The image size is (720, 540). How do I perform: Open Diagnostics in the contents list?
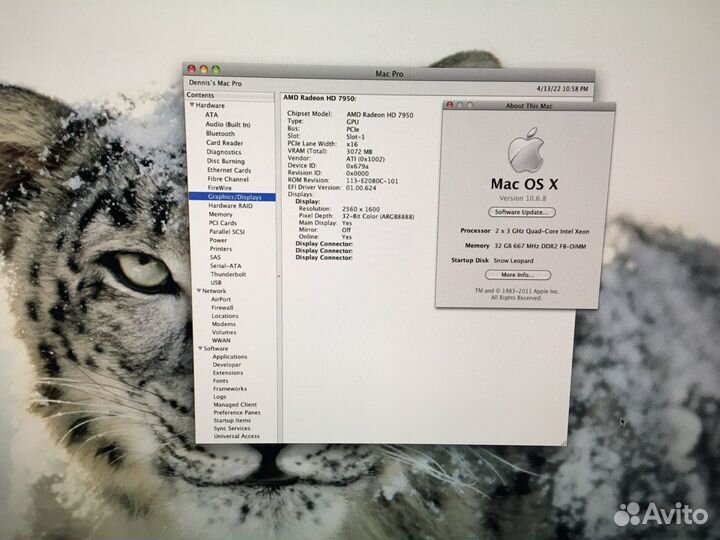coord(224,152)
